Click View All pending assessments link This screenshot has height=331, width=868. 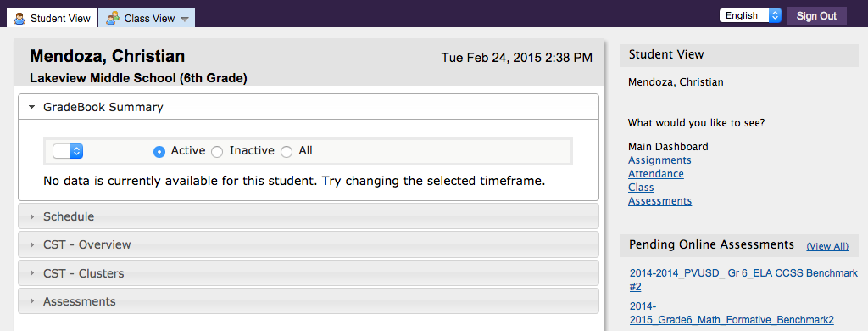827,246
